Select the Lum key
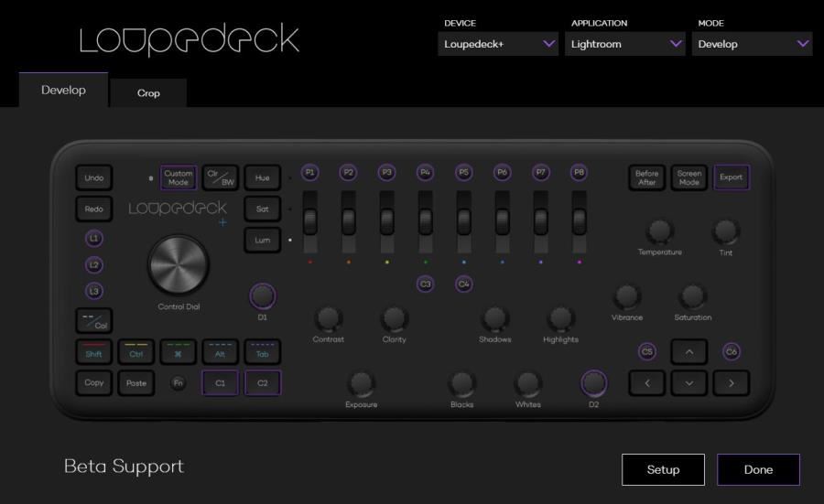This screenshot has height=504, width=824. [x=262, y=240]
